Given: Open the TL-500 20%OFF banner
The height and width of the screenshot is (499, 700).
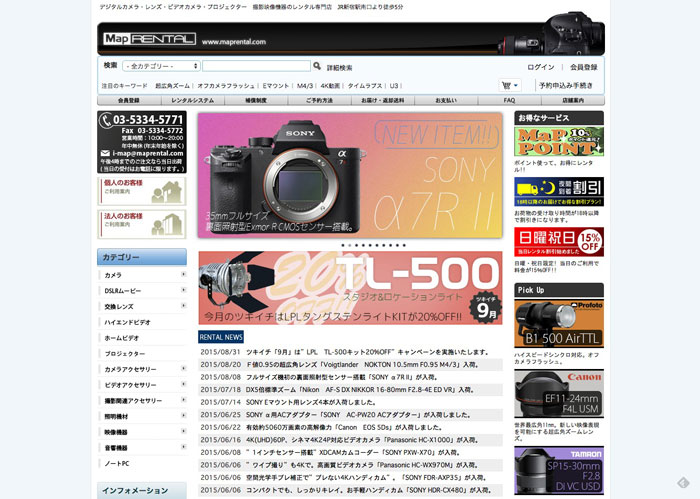Looking at the screenshot, I should pyautogui.click(x=350, y=288).
